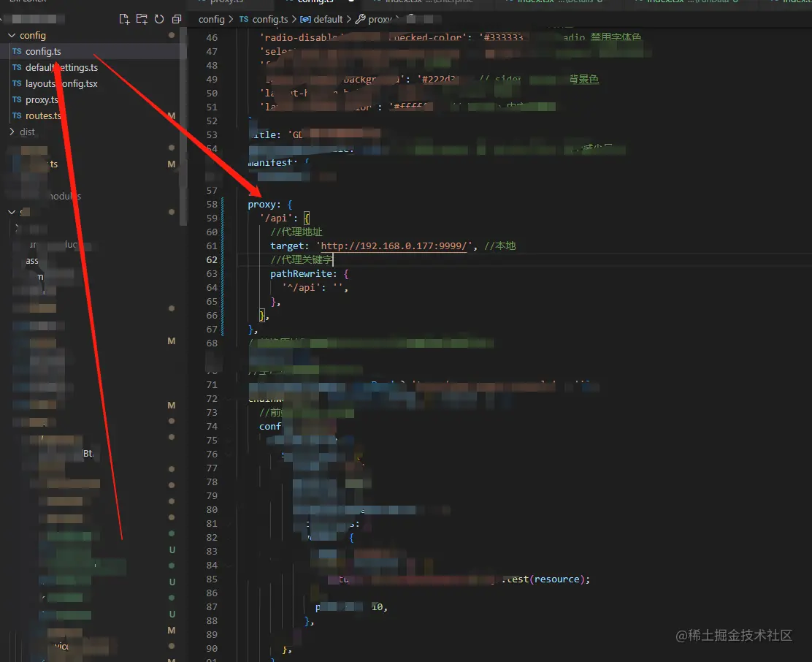Screen dimensions: 812x662
Task: Open config.ts in the file tree
Action: click(x=43, y=51)
